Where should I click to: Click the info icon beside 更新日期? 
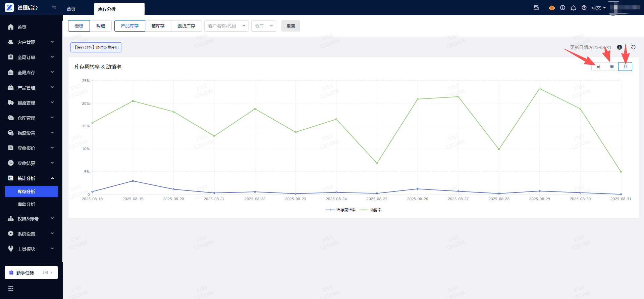[x=620, y=47]
